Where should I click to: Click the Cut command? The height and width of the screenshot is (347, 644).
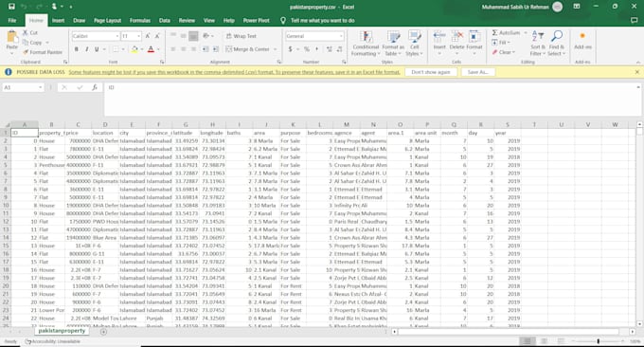point(30,32)
